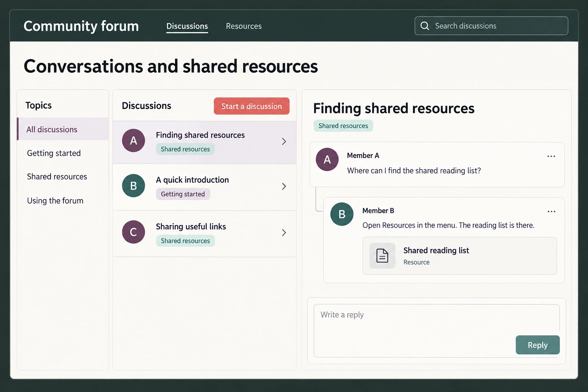
Task: Click Member A's avatar in the thread
Action: point(327,159)
